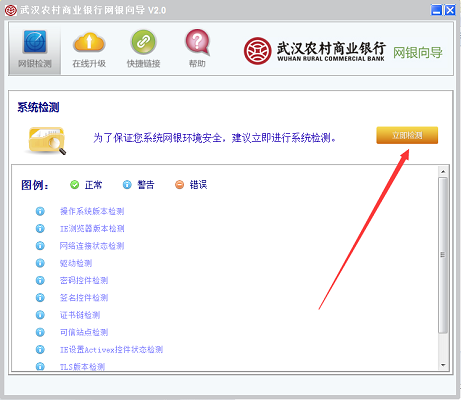Viewport: 461px width, 400px height.
Task: Click the Wuhan Rural Commercial Bank logo
Action: pyautogui.click(x=257, y=51)
